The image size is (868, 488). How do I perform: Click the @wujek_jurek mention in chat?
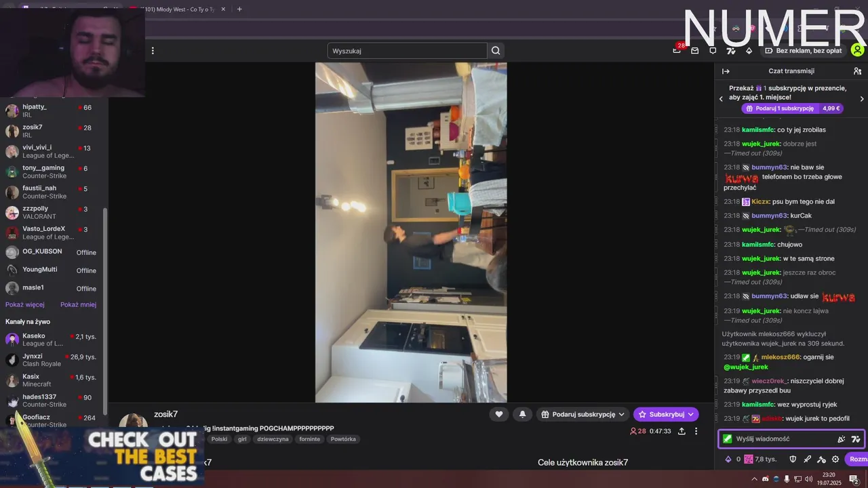click(x=745, y=367)
